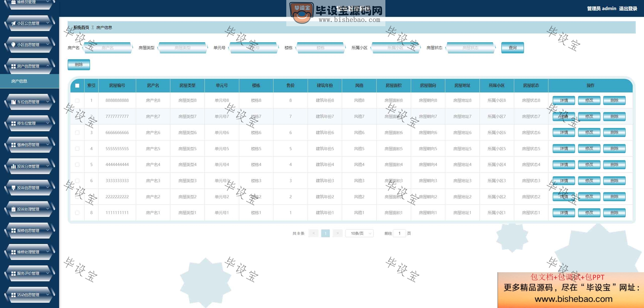Click the grid icon beside 停车位管理

coord(13,123)
